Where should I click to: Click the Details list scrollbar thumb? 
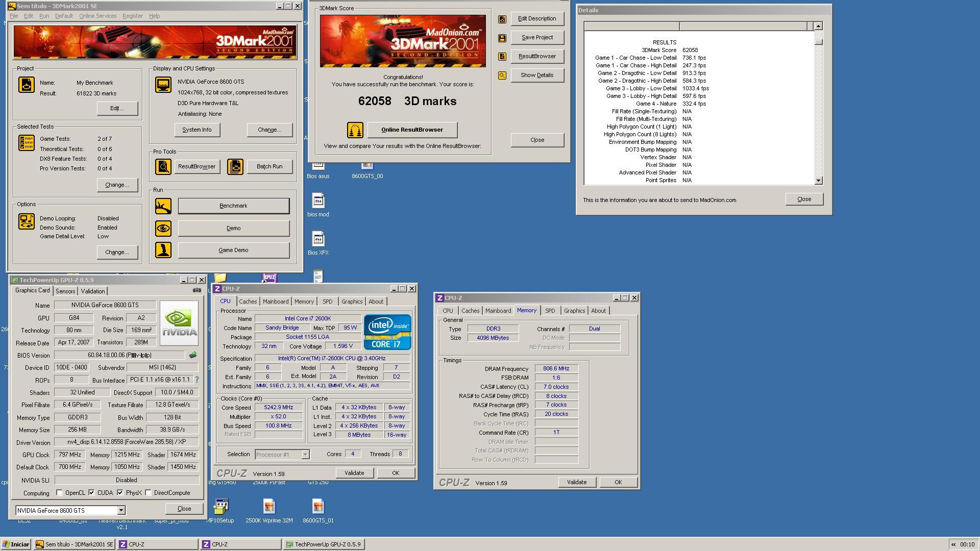[818, 42]
